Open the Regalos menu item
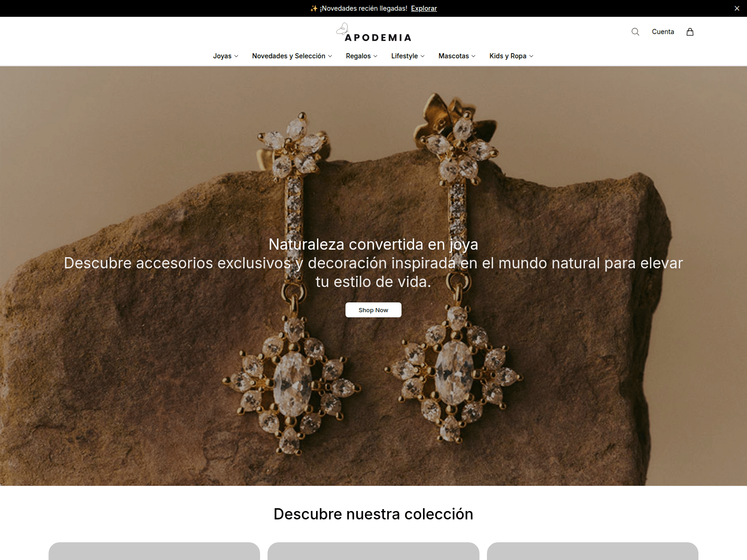The height and width of the screenshot is (560, 747). (358, 56)
